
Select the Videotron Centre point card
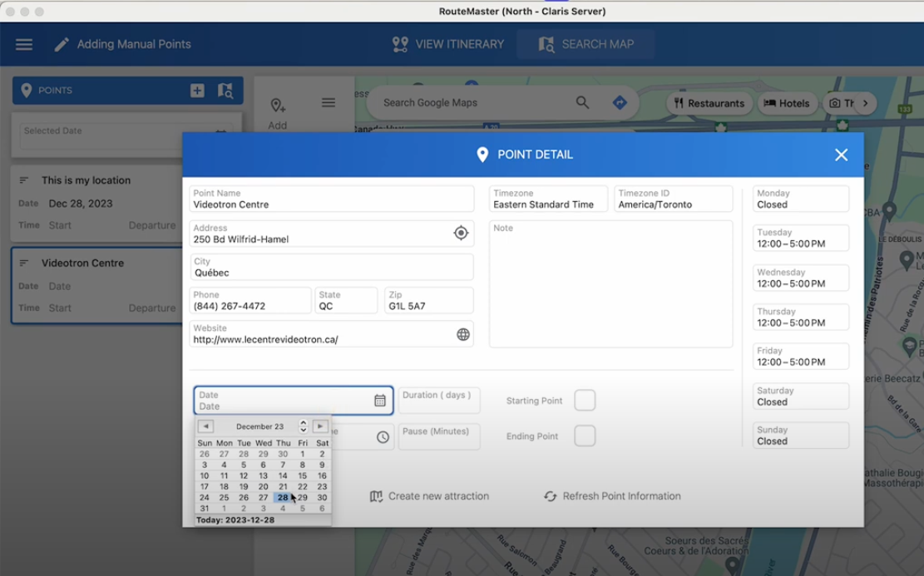[97, 286]
